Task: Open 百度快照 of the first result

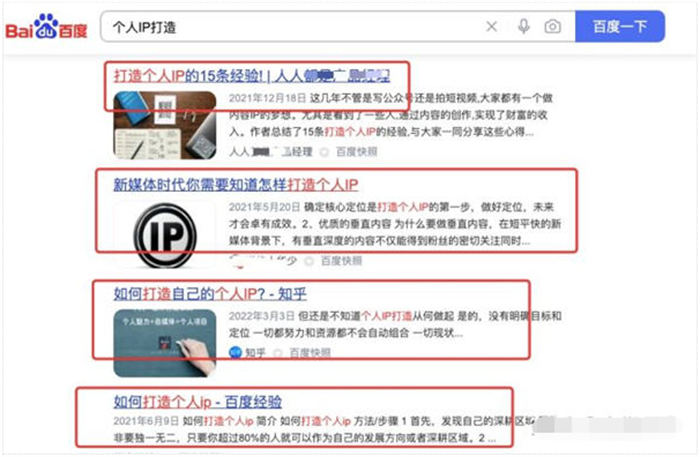Action: click(x=356, y=152)
